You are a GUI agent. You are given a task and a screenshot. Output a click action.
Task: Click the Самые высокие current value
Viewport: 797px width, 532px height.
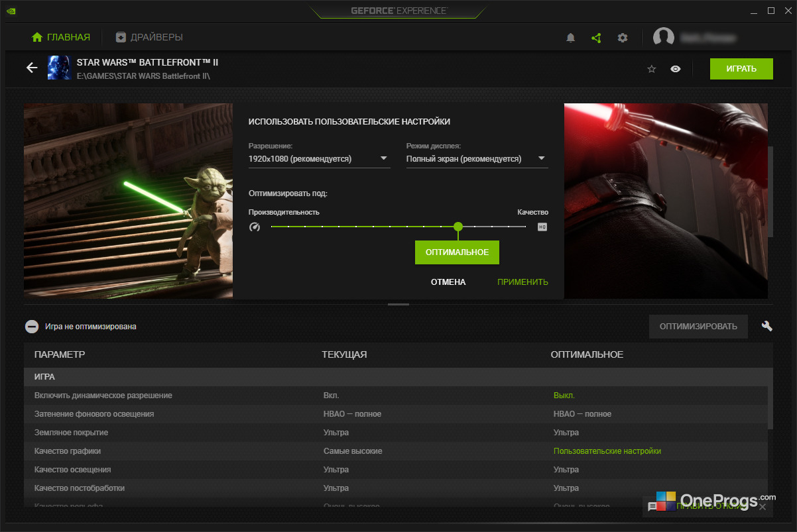(x=353, y=451)
